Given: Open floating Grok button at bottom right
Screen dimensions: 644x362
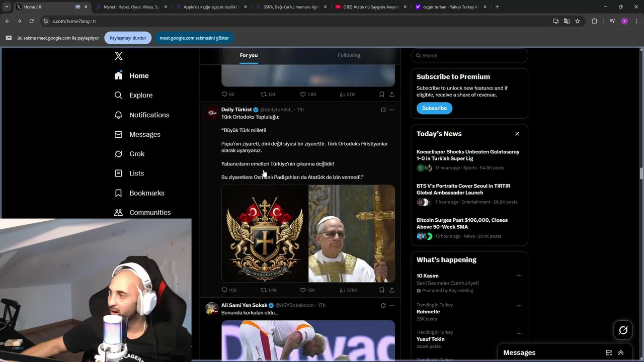Looking at the screenshot, I should pos(623,330).
